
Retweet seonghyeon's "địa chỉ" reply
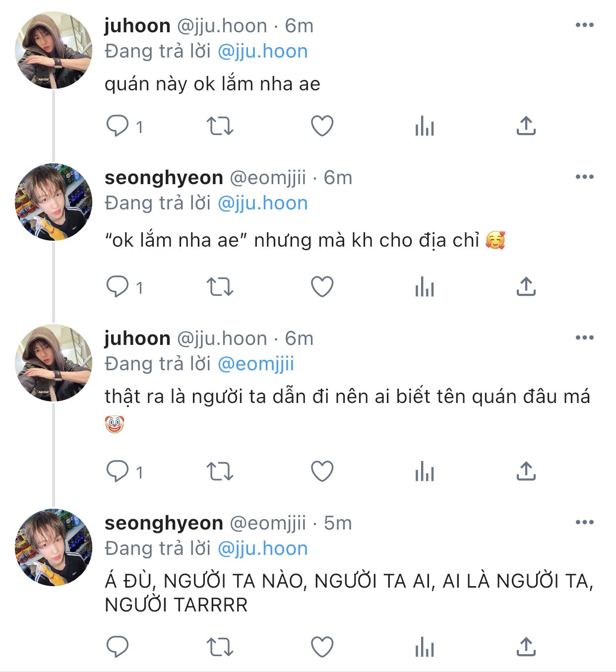[219, 287]
